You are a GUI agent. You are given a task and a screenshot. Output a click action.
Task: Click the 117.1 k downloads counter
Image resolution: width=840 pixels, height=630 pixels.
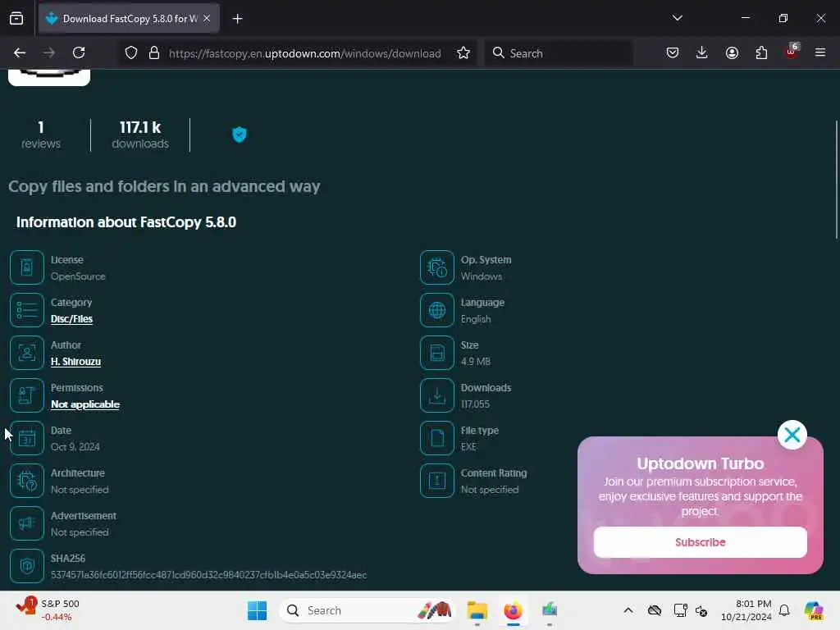[140, 135]
